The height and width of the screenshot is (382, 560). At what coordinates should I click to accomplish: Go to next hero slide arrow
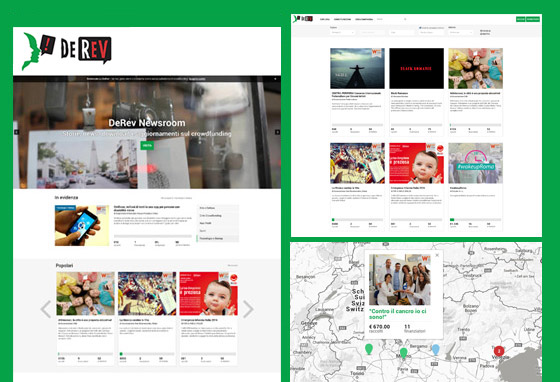278,132
